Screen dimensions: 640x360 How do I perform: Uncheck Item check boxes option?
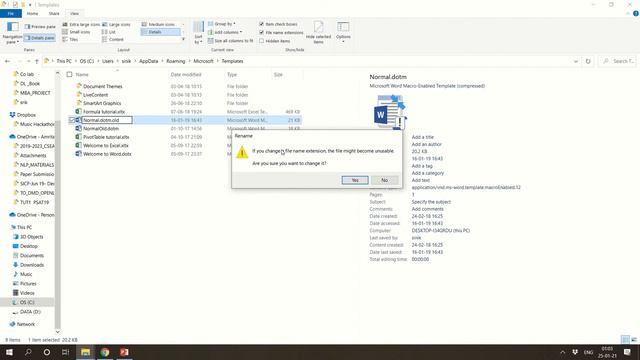point(262,24)
